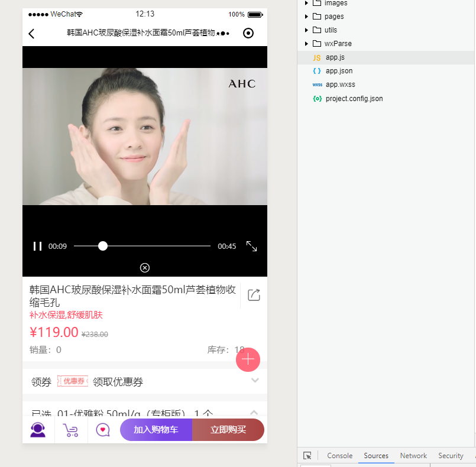This screenshot has height=467, width=476.
Task: Collapse the selected spec row chevron
Action: tap(254, 412)
